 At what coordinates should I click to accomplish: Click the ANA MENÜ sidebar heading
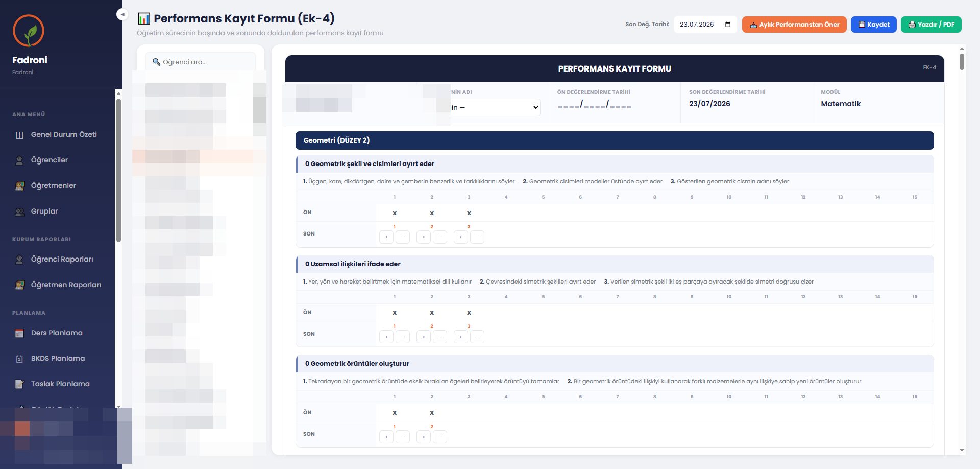coord(29,114)
